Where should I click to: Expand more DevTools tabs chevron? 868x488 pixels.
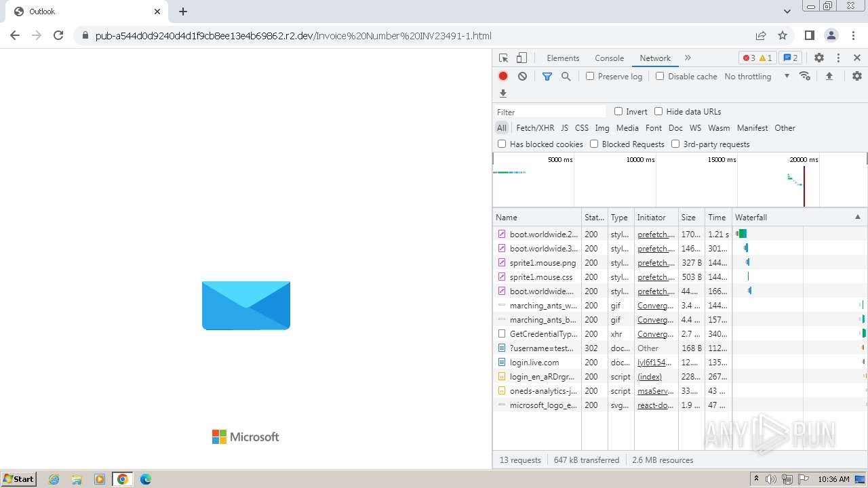(688, 58)
